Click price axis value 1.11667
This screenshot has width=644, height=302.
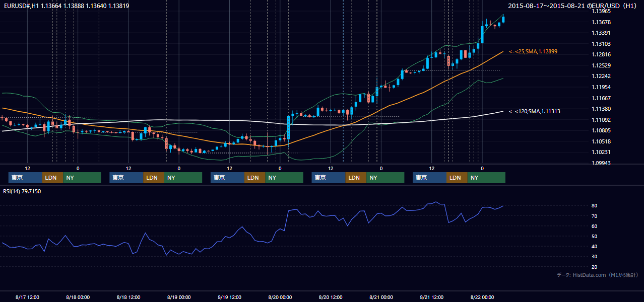[601, 98]
